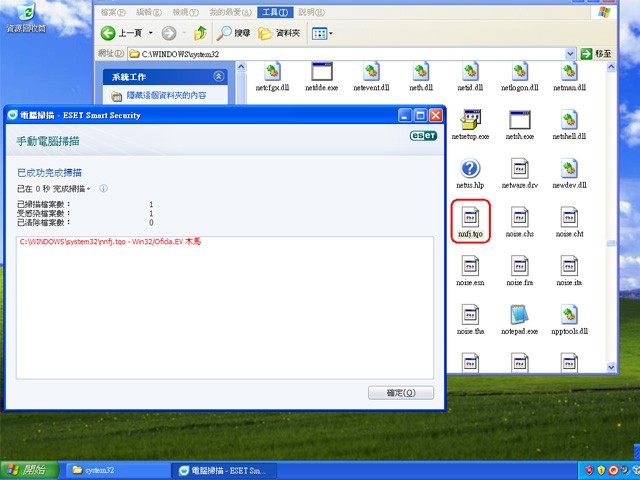Click the scan info icon beside completion time

pos(103,189)
